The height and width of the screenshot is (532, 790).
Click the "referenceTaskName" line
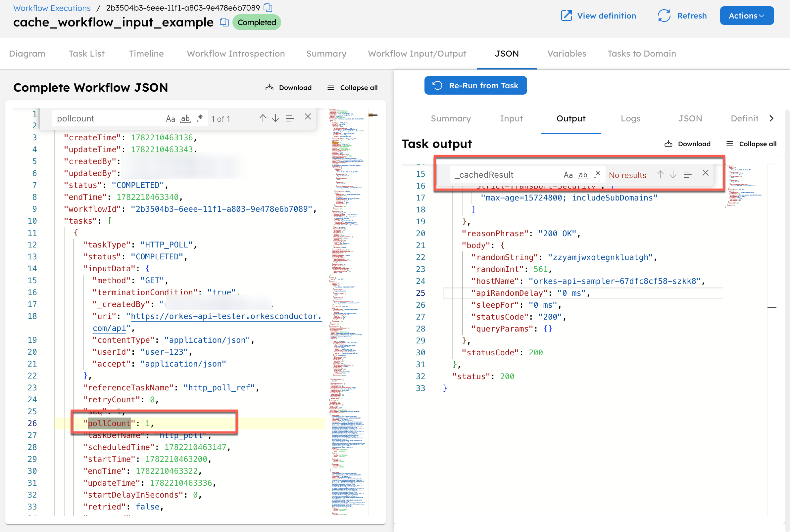click(x=171, y=387)
